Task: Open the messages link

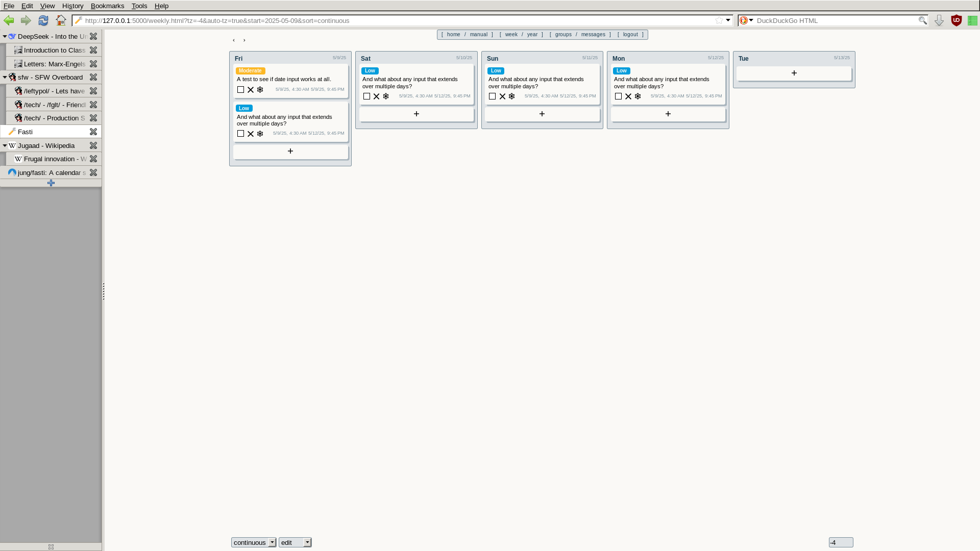Action: pos(593,35)
